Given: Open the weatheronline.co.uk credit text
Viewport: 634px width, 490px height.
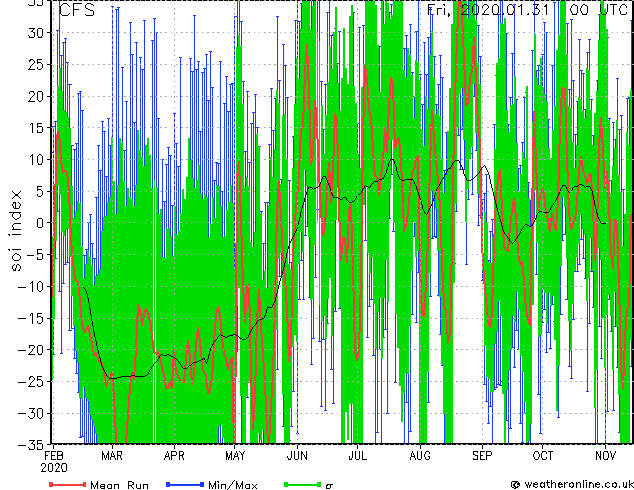Looking at the screenshot, I should [x=578, y=484].
